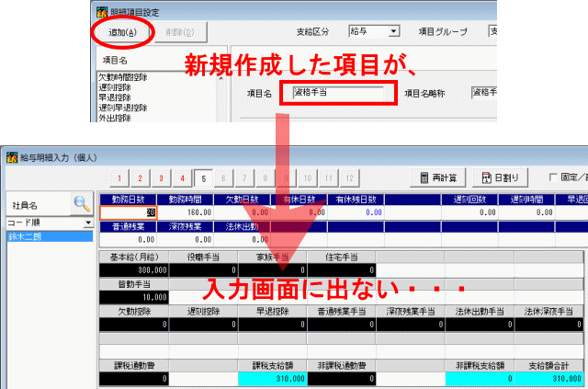Viewport: 588px width, 389px height.
Task: Click the 遅刻時間 value field
Action: tap(526, 212)
